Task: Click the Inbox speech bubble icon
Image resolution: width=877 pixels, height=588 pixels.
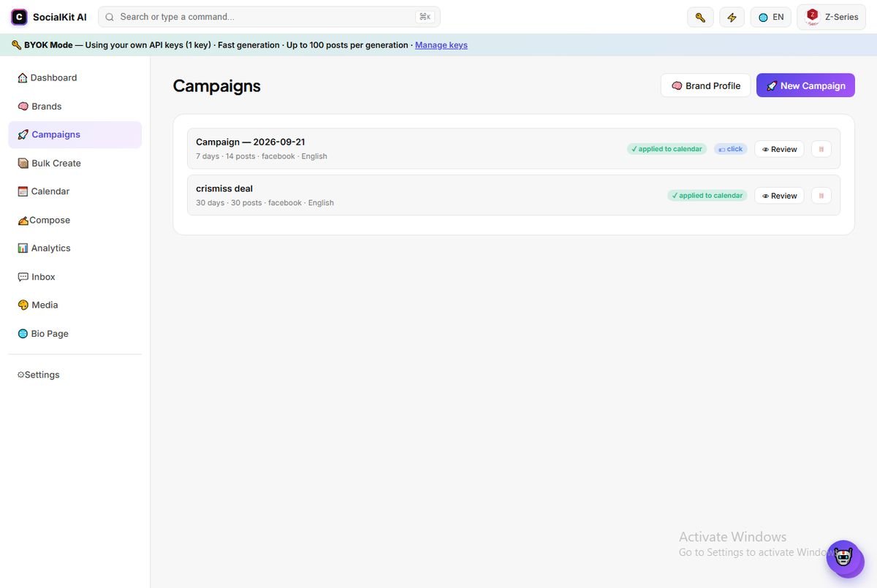Action: pos(23,277)
